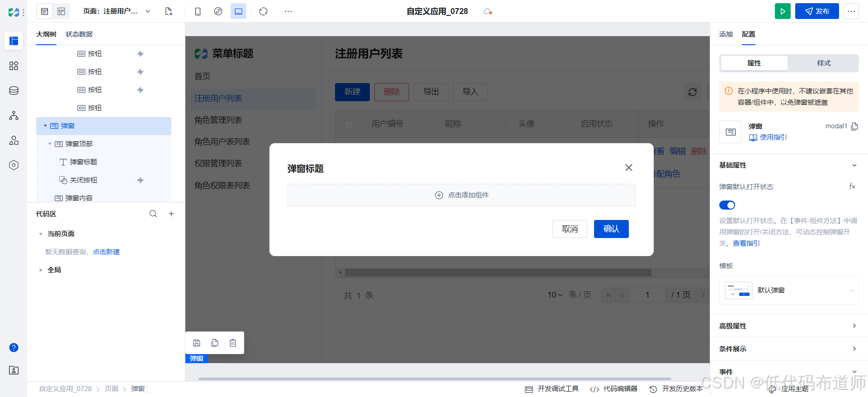Click the cloud save status icon

pyautogui.click(x=487, y=11)
